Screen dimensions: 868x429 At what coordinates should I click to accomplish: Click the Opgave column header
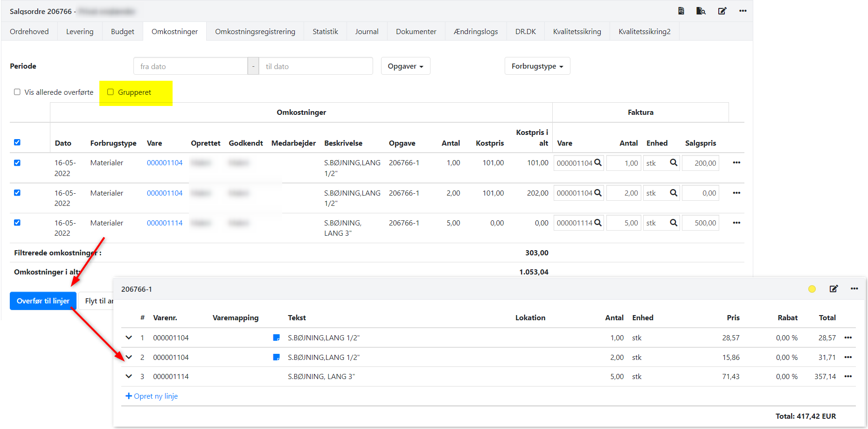tap(402, 143)
